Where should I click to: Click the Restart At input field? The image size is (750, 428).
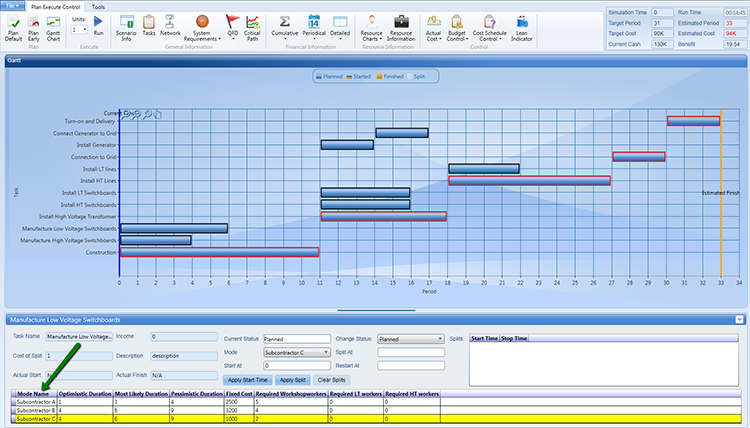[411, 365]
